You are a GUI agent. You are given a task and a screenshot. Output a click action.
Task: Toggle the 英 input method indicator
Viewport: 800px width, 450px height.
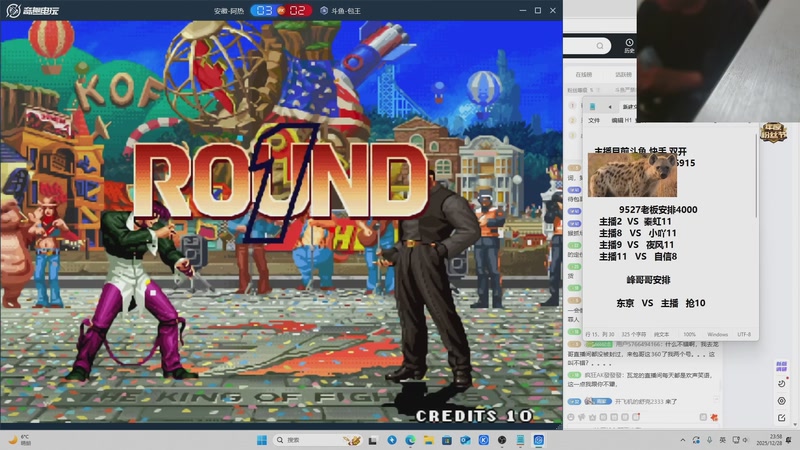[x=722, y=440]
